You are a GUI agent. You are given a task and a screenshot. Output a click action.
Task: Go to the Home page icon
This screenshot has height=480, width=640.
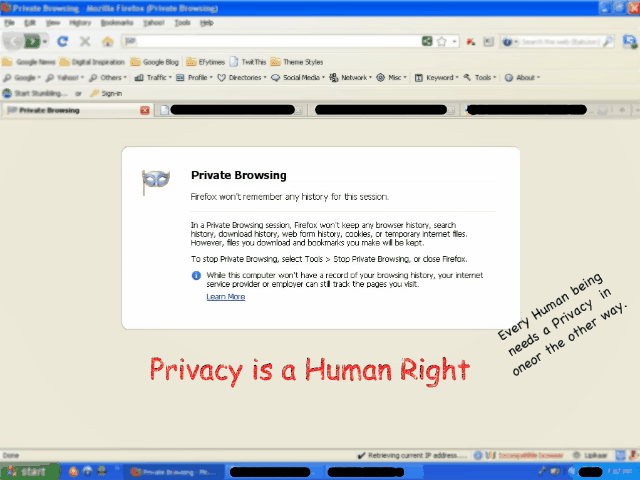point(107,41)
